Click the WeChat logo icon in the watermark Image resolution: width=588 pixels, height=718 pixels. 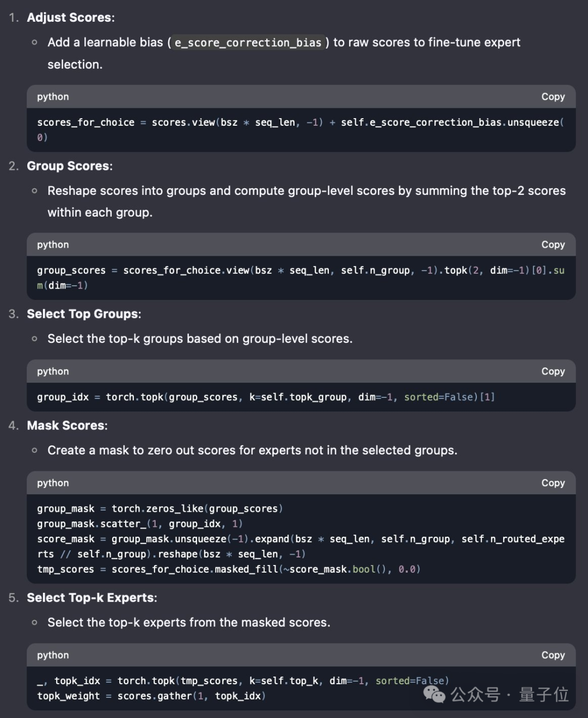point(434,694)
